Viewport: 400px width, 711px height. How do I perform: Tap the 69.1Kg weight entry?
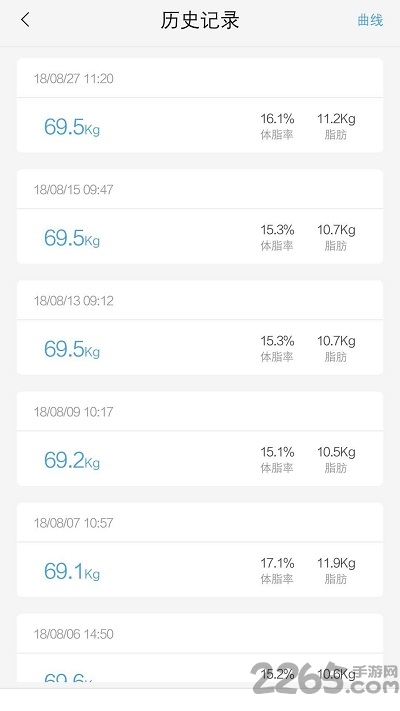(x=72, y=571)
